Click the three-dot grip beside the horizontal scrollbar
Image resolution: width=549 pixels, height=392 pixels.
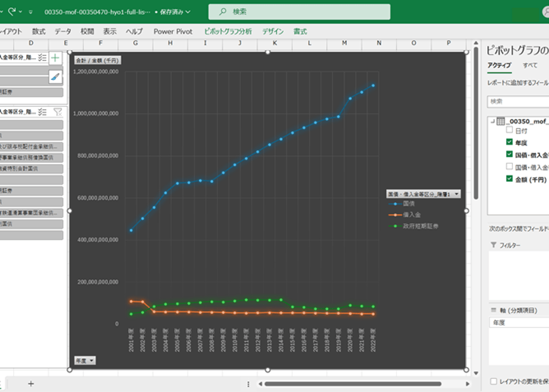click(248, 384)
